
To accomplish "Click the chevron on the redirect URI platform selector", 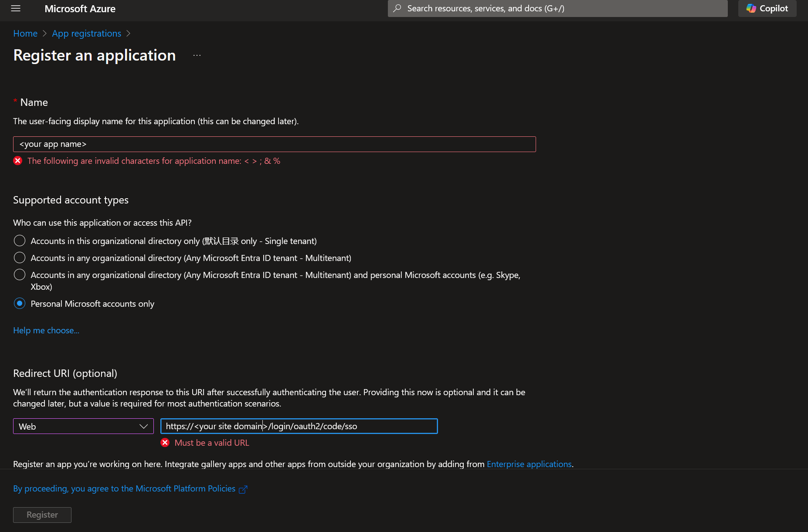I will 143,426.
